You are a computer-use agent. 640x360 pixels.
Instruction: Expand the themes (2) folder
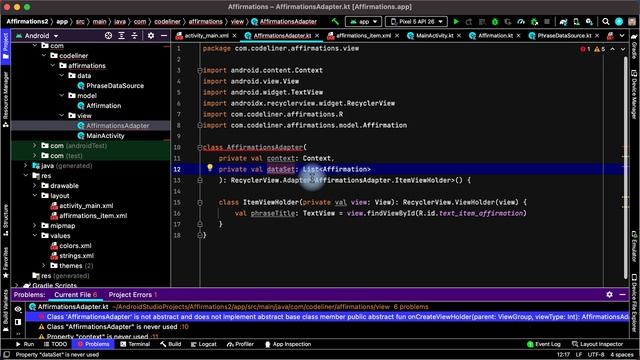point(44,266)
